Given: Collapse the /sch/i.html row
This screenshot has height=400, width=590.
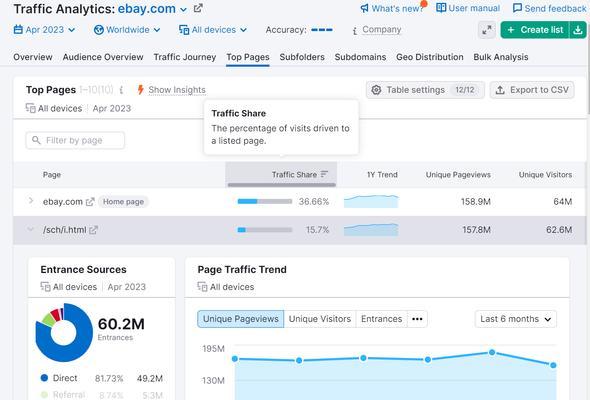Looking at the screenshot, I should (30, 229).
